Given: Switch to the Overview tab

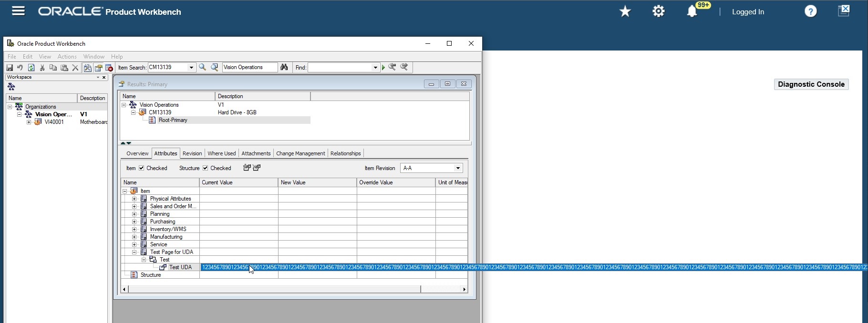Looking at the screenshot, I should (x=137, y=153).
